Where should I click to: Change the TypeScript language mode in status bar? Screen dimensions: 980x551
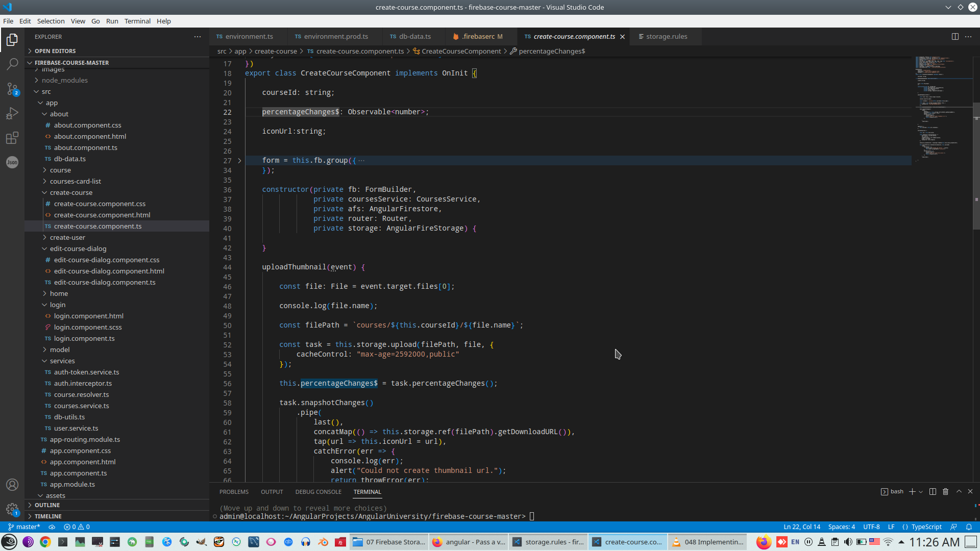click(x=926, y=527)
